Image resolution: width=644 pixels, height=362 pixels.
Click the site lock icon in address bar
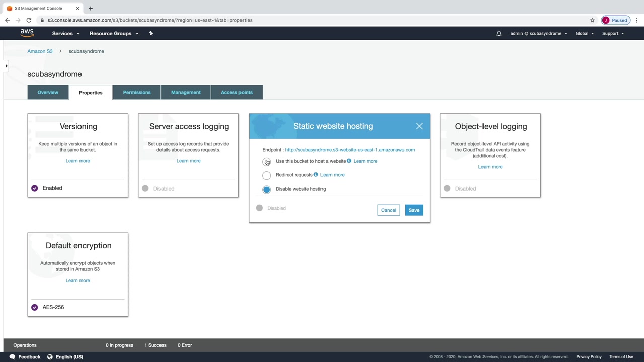tap(43, 20)
